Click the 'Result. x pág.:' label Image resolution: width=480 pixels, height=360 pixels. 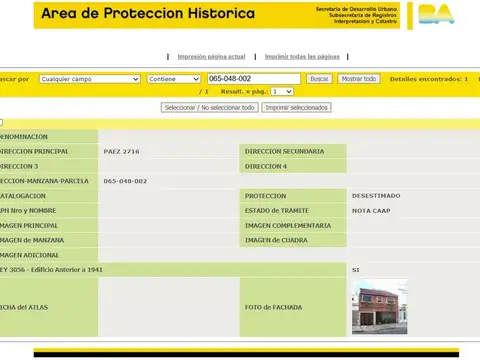tap(244, 91)
